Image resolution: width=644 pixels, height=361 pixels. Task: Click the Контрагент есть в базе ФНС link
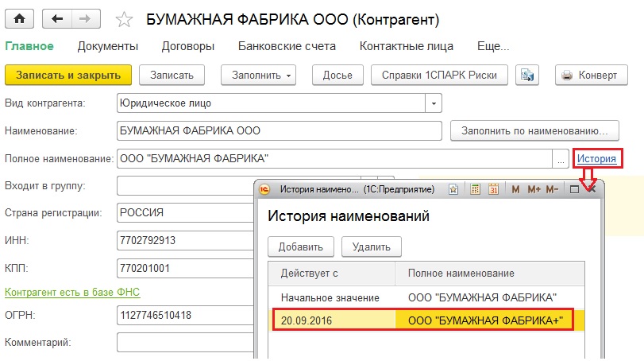[72, 293]
